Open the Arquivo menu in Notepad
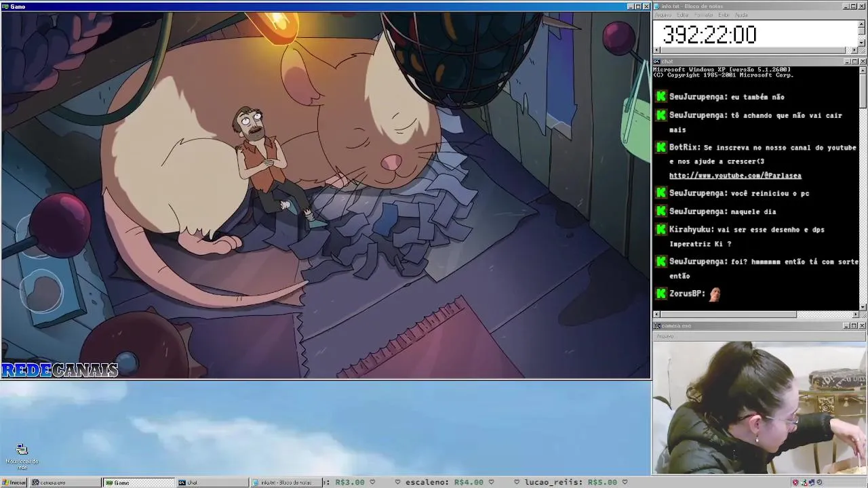 point(663,15)
